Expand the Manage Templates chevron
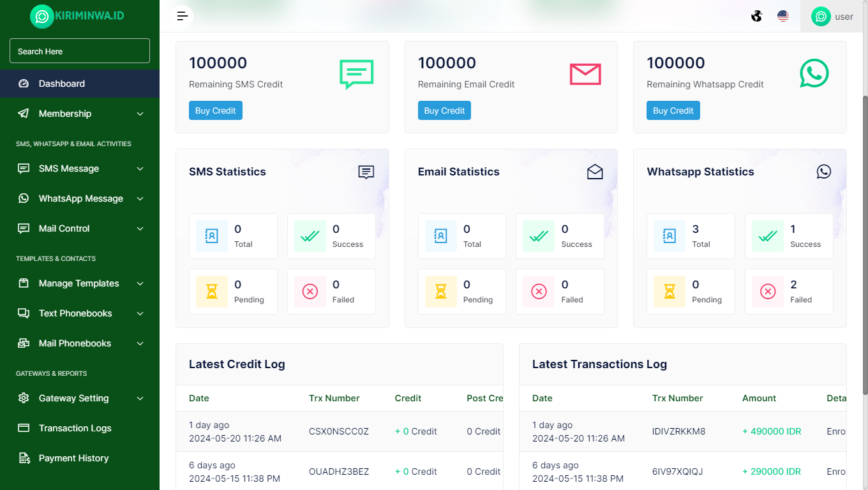Screen dimensions: 868x490 140,283
